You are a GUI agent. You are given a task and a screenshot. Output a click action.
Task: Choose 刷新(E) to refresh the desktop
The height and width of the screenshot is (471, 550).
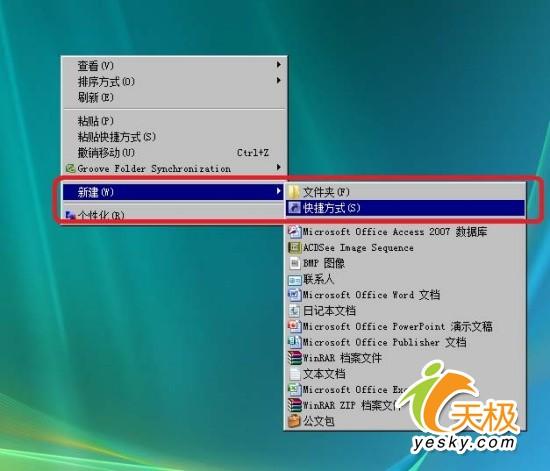(174, 97)
